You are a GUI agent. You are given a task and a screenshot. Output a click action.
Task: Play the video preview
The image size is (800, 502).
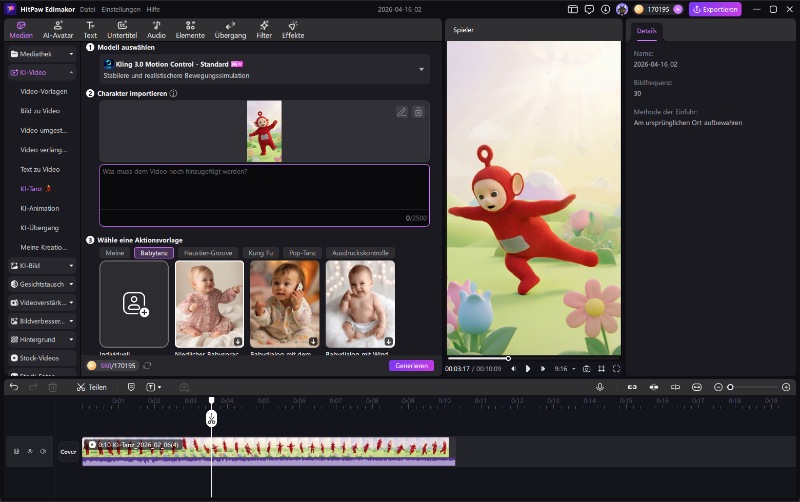click(x=528, y=368)
